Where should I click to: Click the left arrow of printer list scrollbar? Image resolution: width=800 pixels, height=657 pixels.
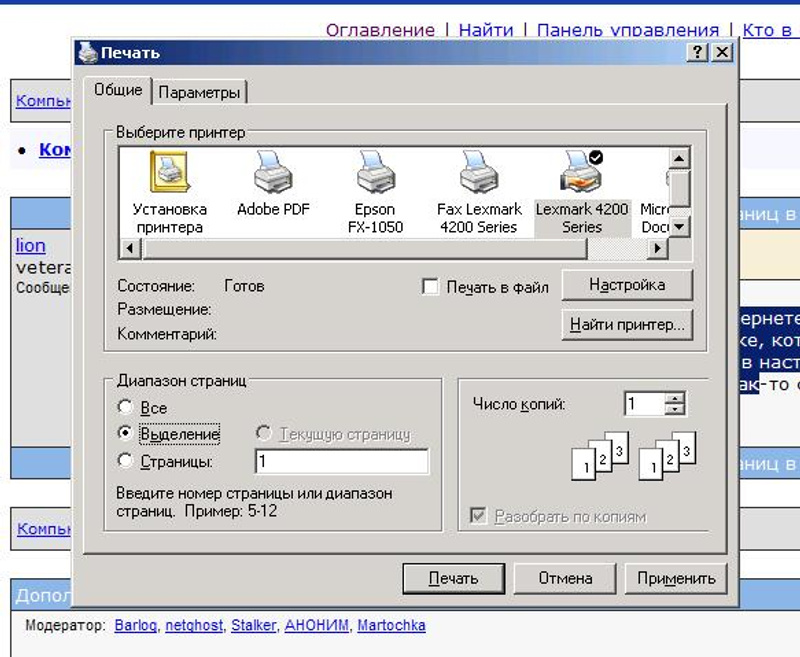coord(130,248)
